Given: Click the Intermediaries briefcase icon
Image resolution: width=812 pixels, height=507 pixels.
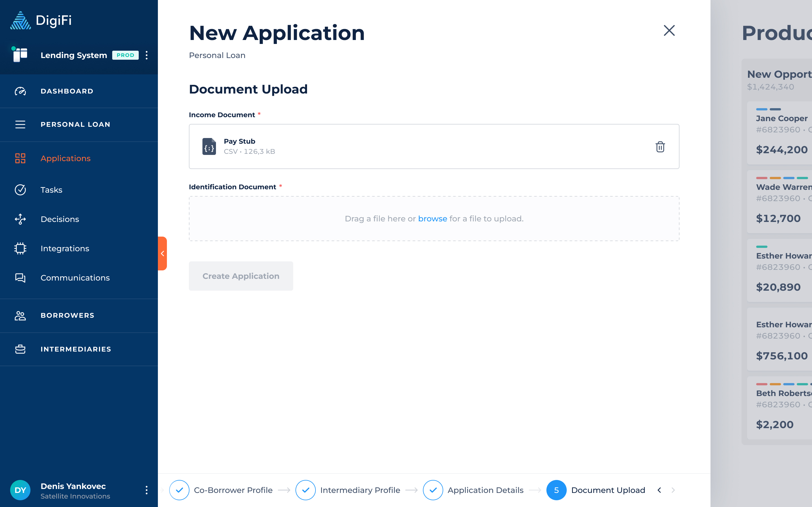Looking at the screenshot, I should [20, 349].
